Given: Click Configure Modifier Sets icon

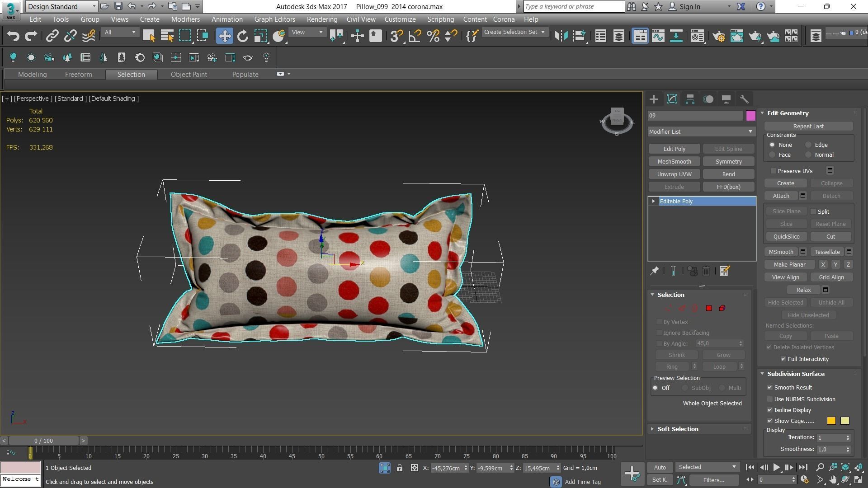Looking at the screenshot, I should click(x=724, y=271).
